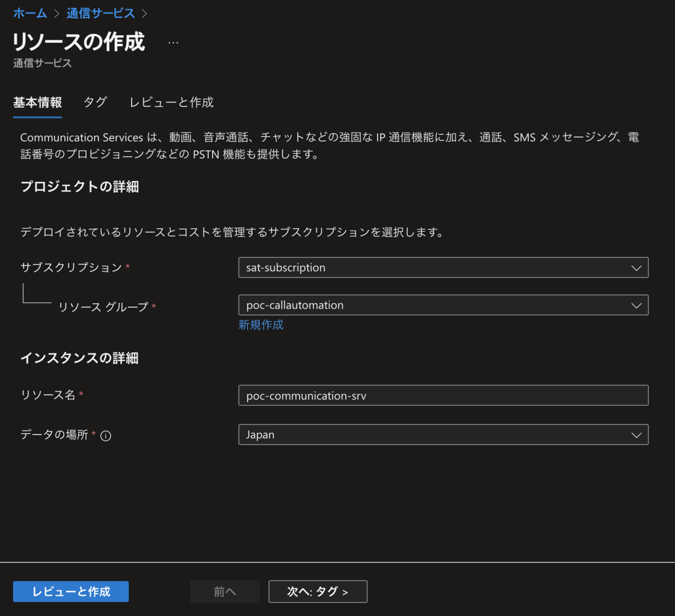
Task: Click the インスタンスの詳細 heading
Action: click(x=79, y=358)
